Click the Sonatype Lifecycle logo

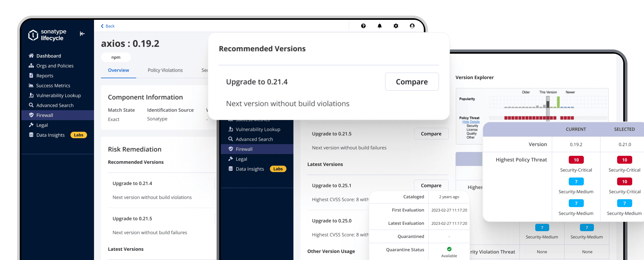pos(47,35)
